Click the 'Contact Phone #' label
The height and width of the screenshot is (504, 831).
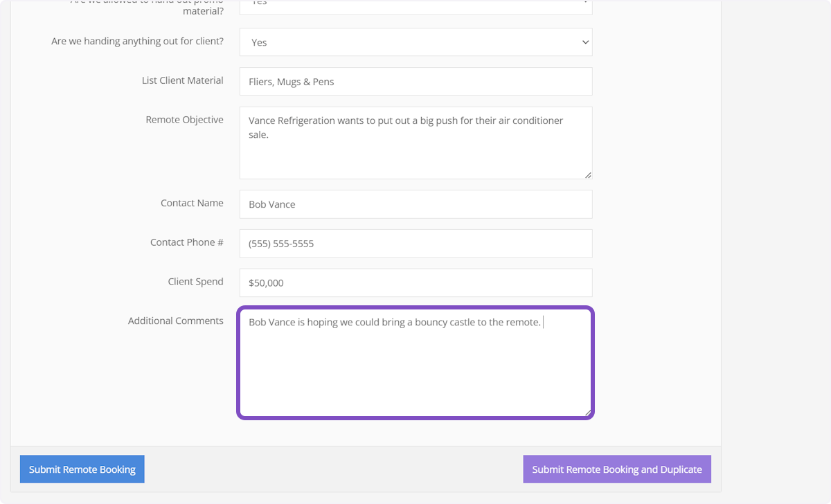[186, 242]
